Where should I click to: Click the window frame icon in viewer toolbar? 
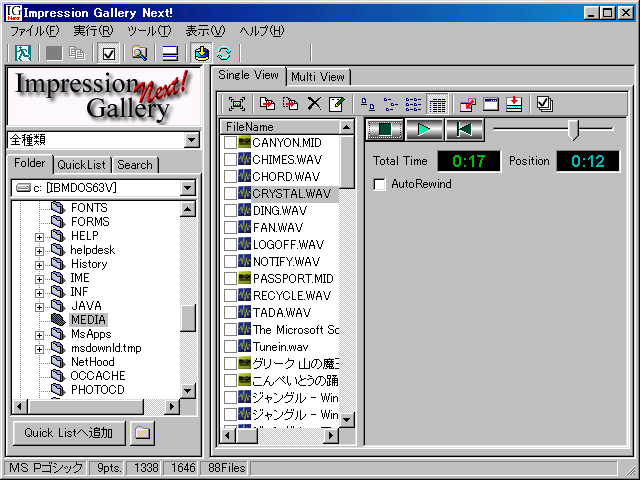click(491, 104)
